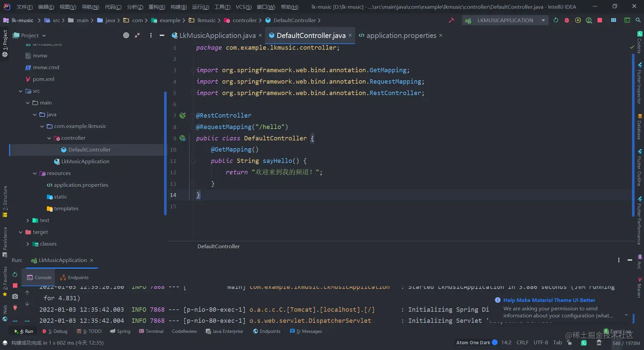Expand the classes folder
The height and width of the screenshot is (350, 644).
pos(28,244)
